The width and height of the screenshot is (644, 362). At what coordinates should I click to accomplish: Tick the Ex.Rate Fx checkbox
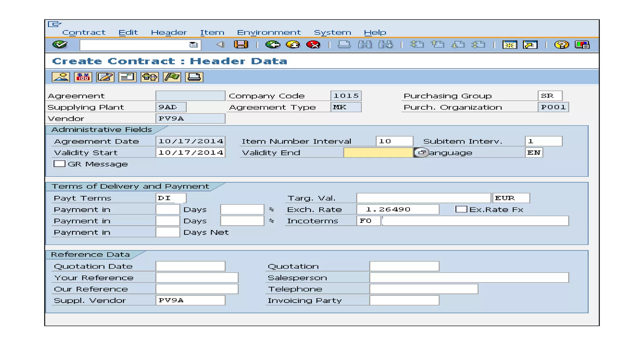pos(461,209)
